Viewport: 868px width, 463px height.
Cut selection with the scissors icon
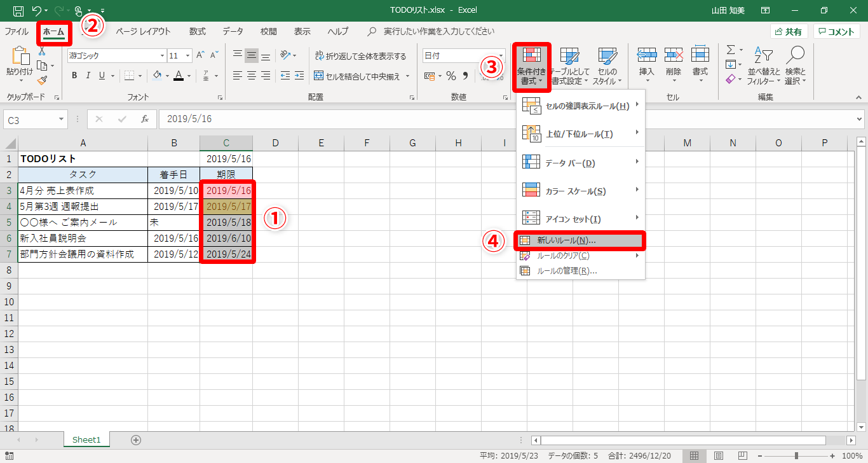coord(42,51)
